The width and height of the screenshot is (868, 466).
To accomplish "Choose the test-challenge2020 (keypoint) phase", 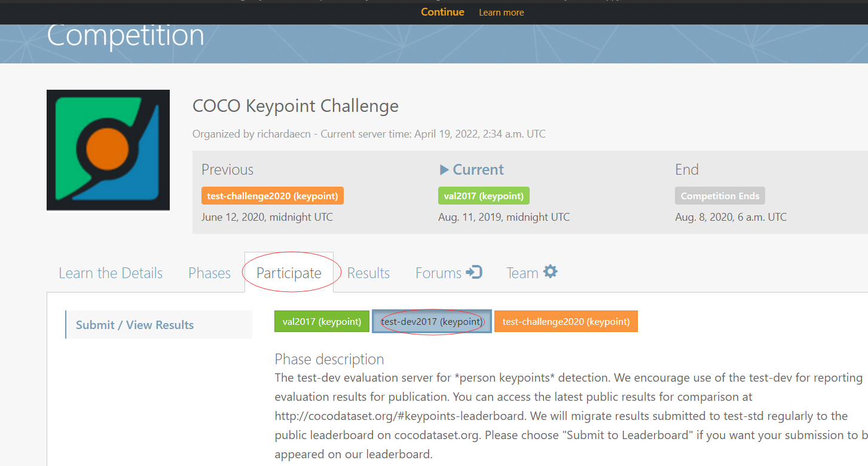I will coord(566,321).
